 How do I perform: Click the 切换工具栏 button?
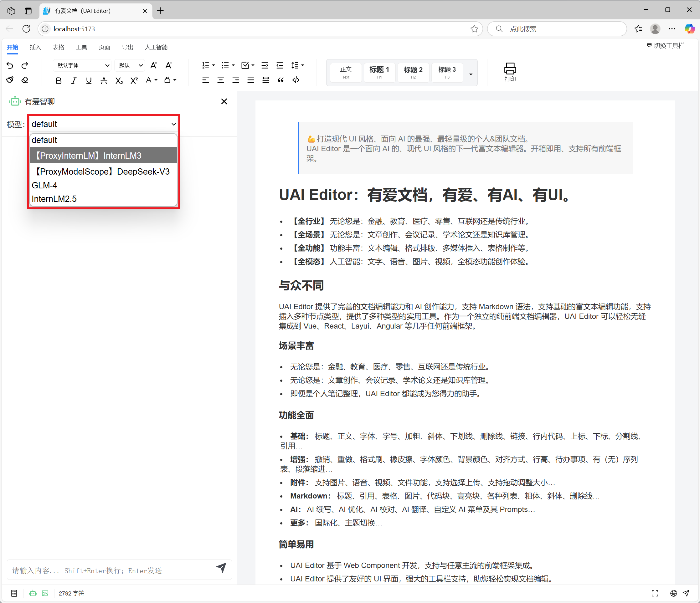(x=665, y=46)
